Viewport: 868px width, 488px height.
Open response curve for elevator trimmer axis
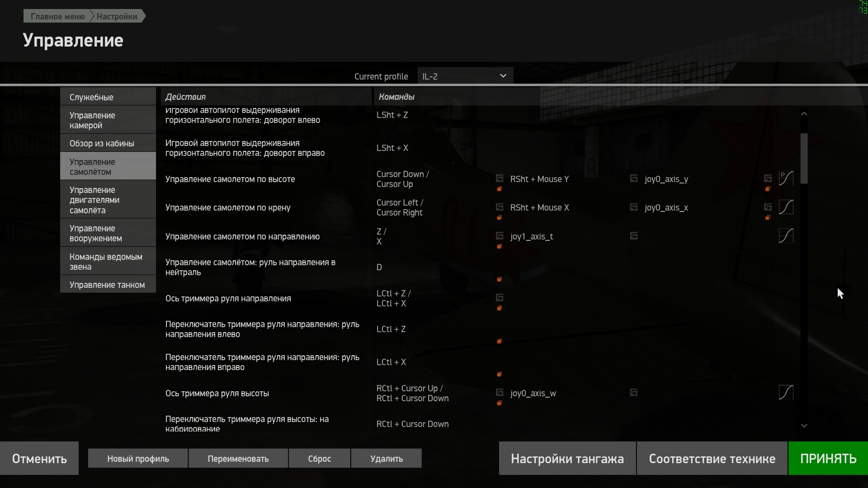click(786, 392)
